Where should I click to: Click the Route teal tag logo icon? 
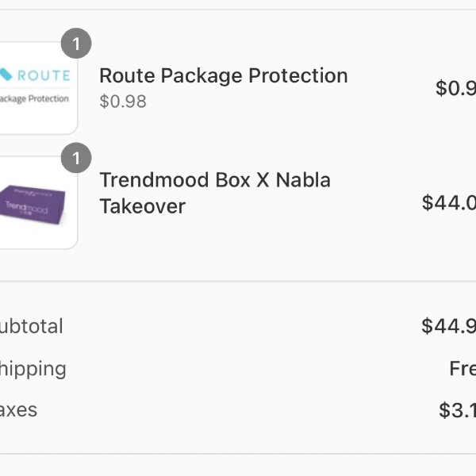point(6,75)
